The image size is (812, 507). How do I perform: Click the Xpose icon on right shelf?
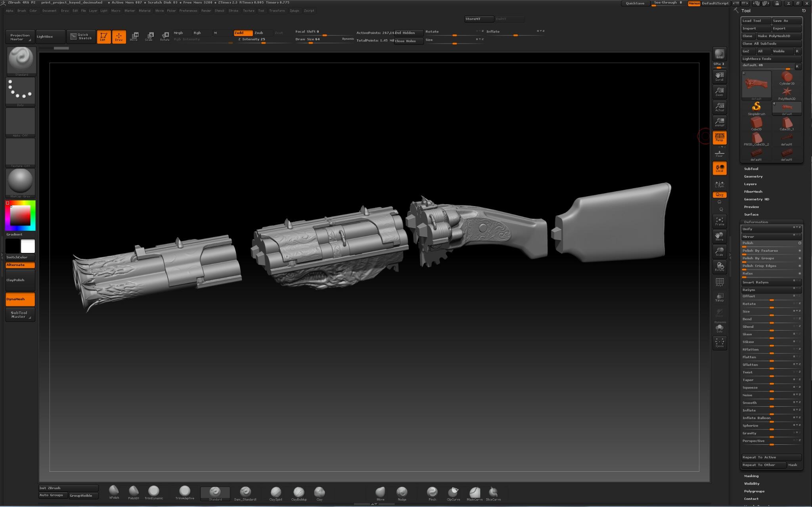pyautogui.click(x=720, y=342)
